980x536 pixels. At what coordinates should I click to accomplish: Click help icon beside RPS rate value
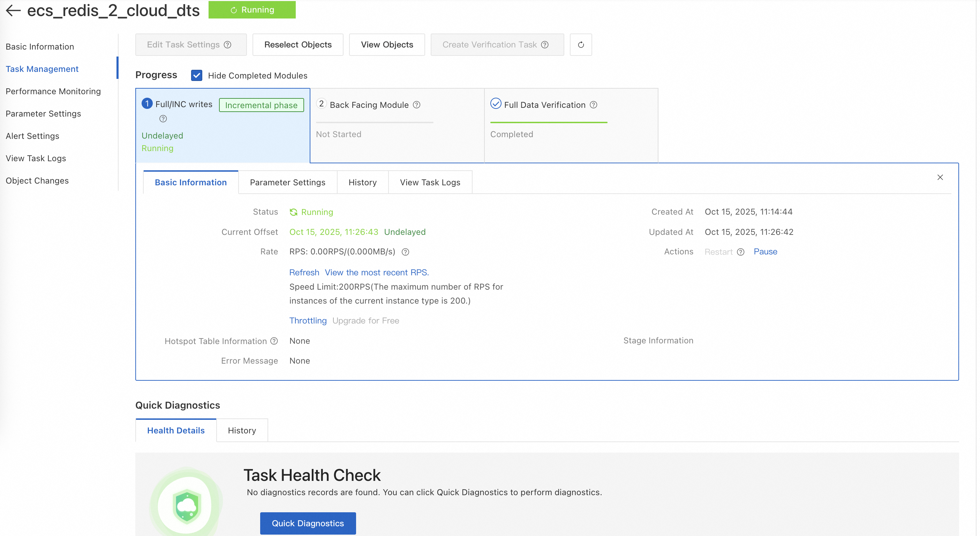click(406, 252)
